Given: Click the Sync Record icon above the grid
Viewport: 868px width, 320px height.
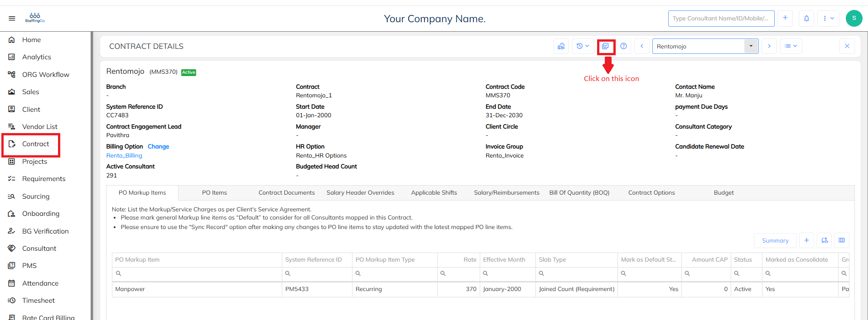Looking at the screenshot, I should (x=825, y=240).
